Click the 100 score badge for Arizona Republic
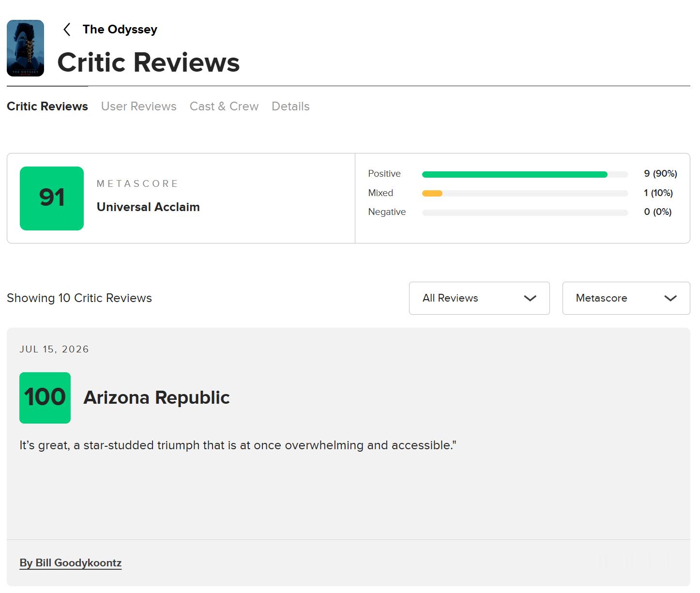This screenshot has height=593, width=700. 45,398
